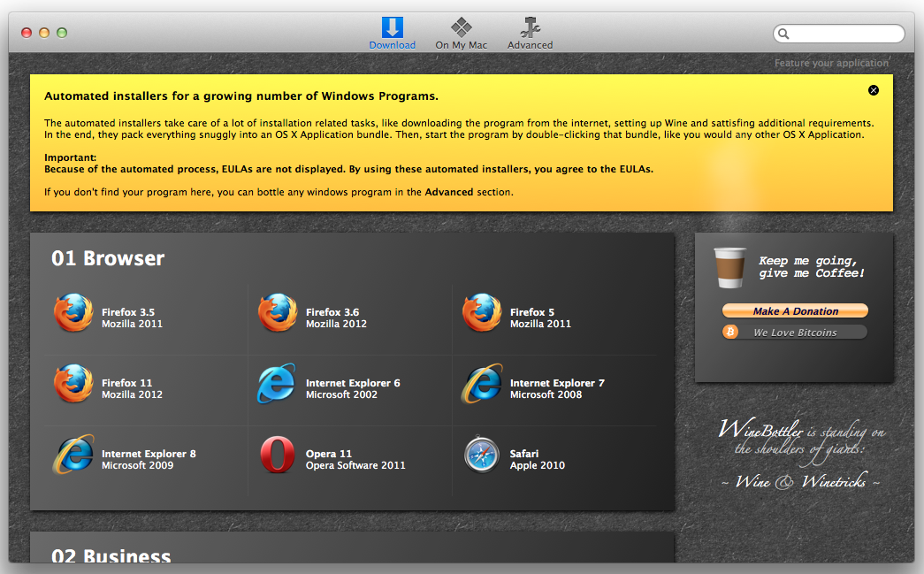Focus the search input field

tap(838, 34)
